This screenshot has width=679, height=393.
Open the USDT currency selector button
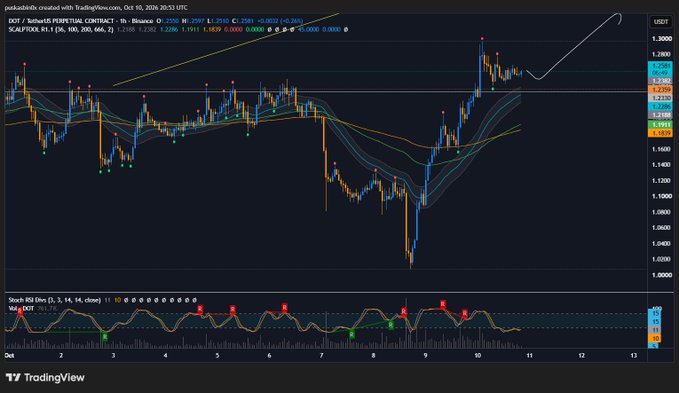coord(660,22)
